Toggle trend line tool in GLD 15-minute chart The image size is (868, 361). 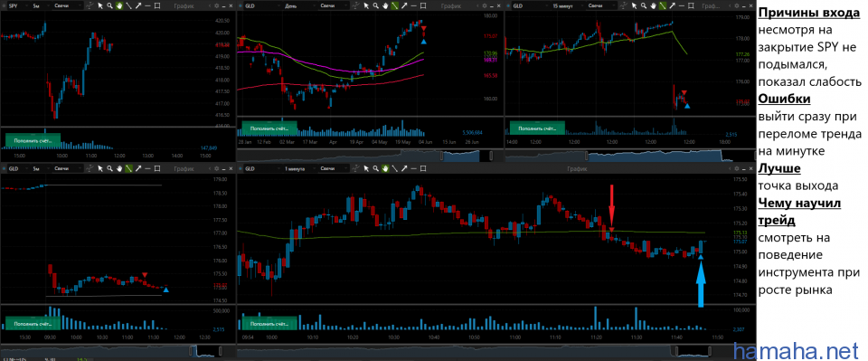coord(663,5)
